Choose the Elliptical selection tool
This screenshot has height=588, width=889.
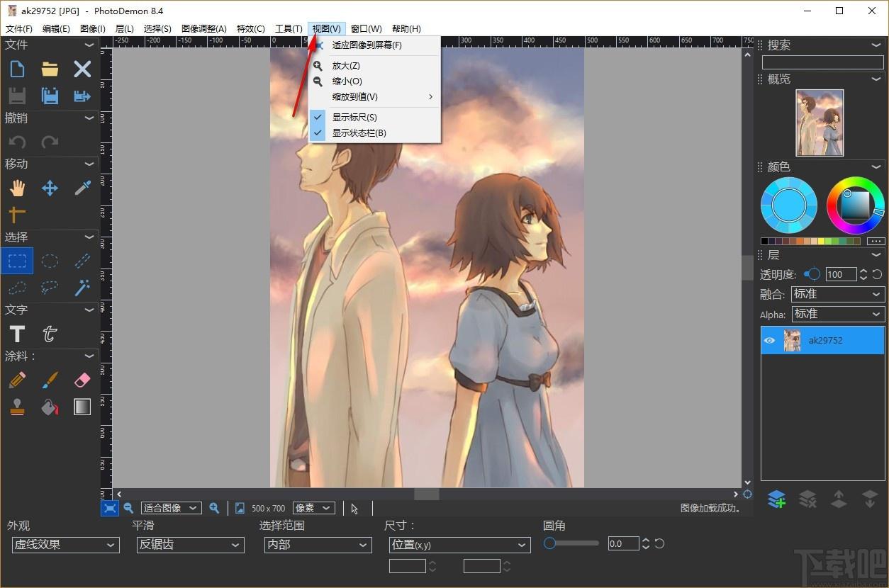[x=50, y=261]
